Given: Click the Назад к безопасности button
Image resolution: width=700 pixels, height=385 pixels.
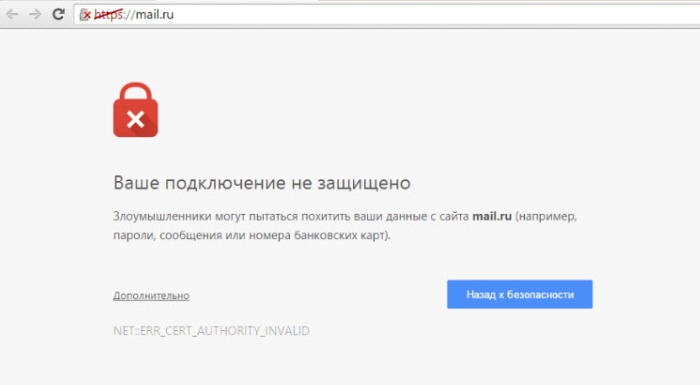Looking at the screenshot, I should [x=520, y=294].
